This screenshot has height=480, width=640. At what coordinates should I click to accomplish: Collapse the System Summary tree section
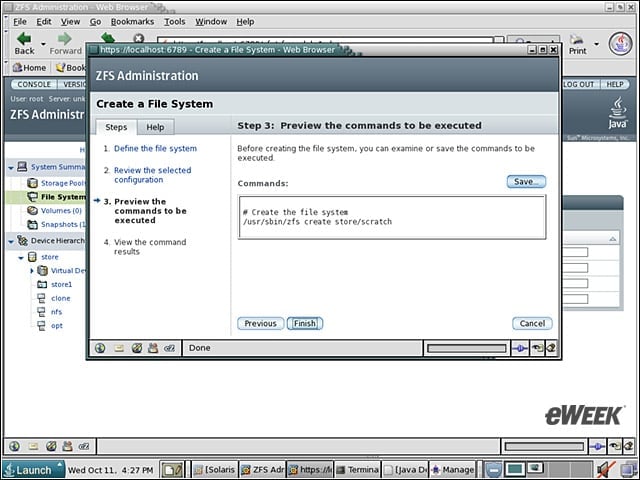point(11,167)
